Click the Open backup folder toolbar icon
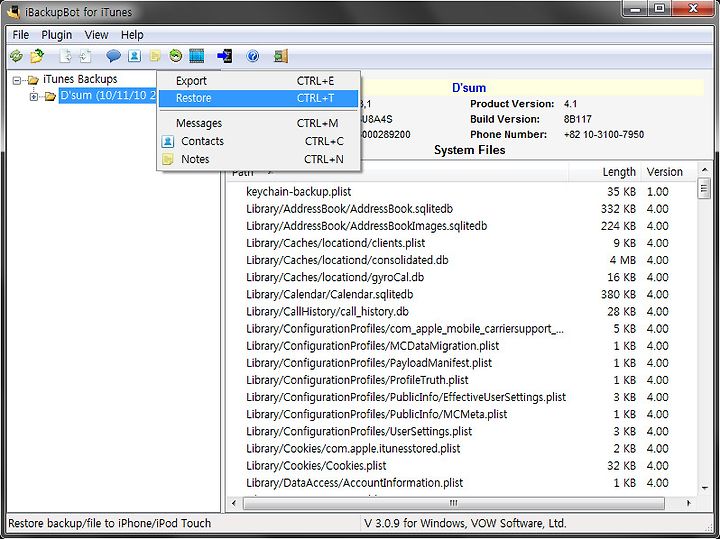Image resolution: width=720 pixels, height=539 pixels. click(x=37, y=56)
